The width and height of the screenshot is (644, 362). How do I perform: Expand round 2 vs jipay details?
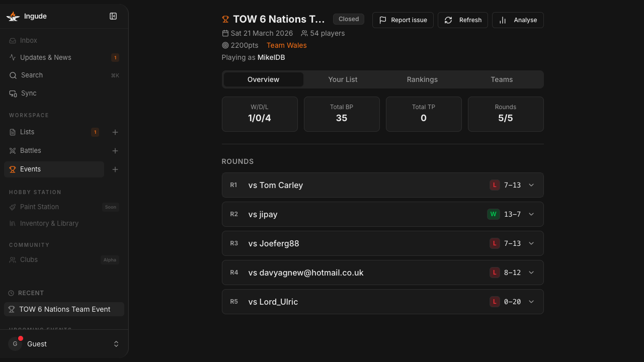[382, 214]
